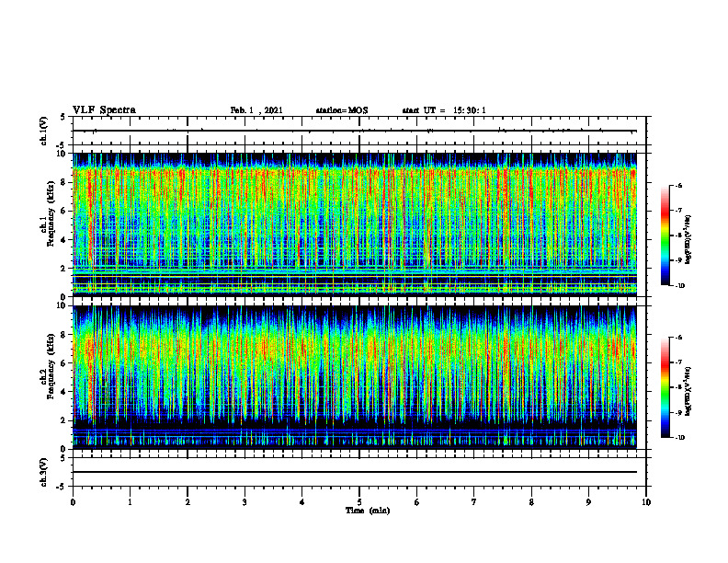Click time axis tick label "9"
This screenshot has height=563, width=728.
click(588, 502)
